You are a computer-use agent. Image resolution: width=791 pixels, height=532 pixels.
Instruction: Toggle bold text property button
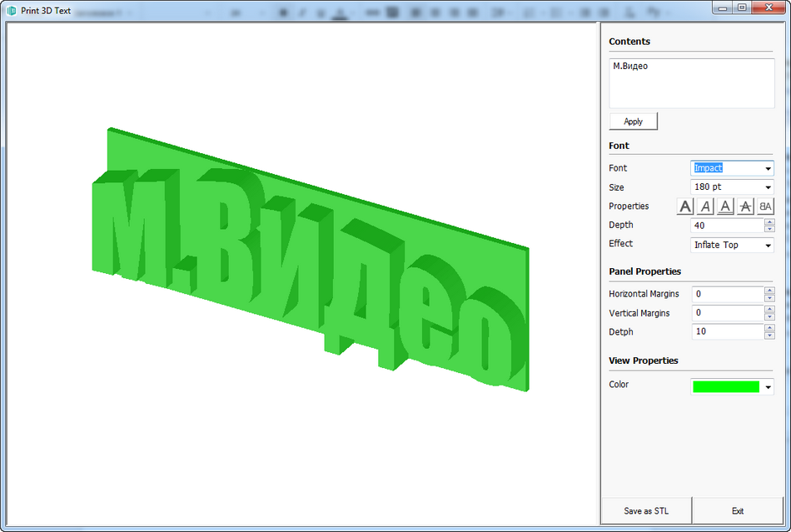tap(685, 206)
